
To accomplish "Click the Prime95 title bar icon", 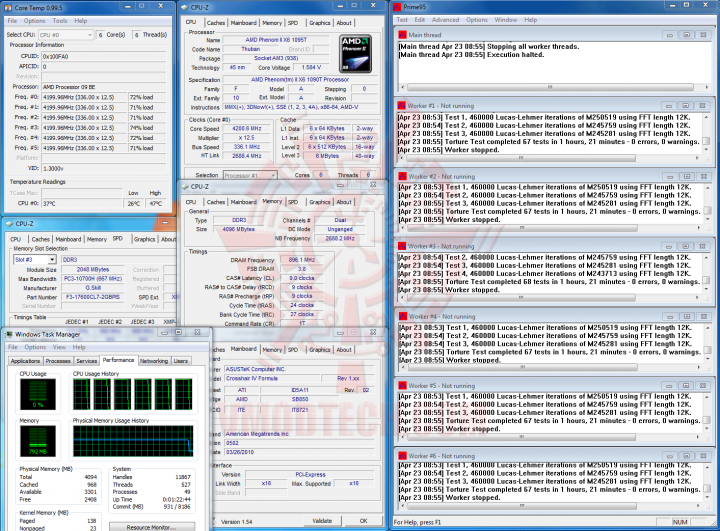I will (x=397, y=7).
